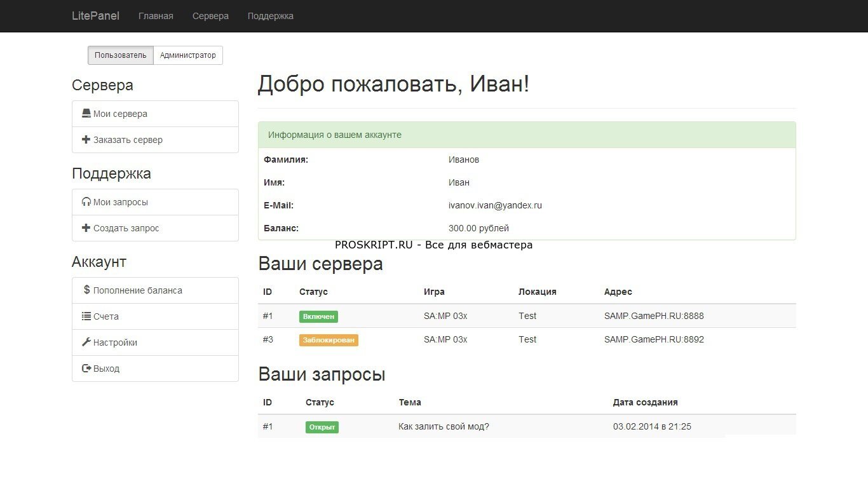Click the headphones icon beside Мои запросы
This screenshot has height=488, width=868.
click(86, 202)
